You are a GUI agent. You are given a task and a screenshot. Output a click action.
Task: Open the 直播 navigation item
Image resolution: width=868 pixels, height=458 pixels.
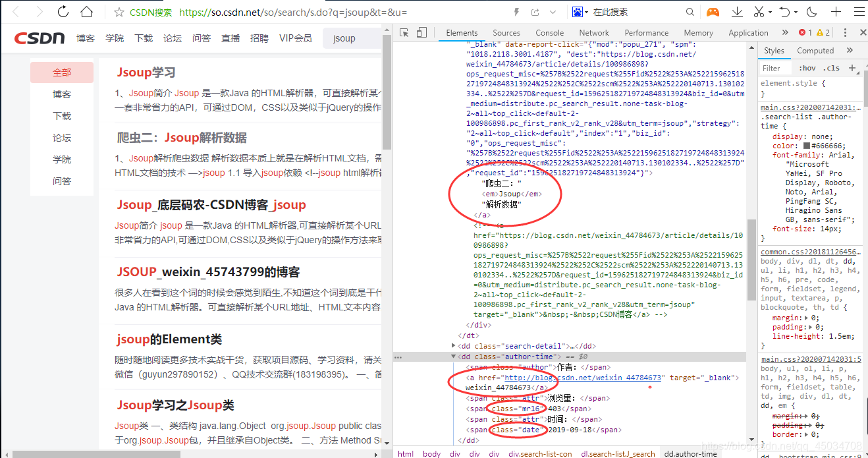[231, 38]
